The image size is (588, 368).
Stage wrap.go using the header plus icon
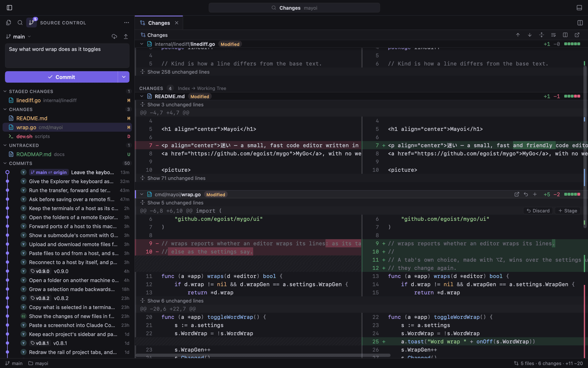click(535, 194)
